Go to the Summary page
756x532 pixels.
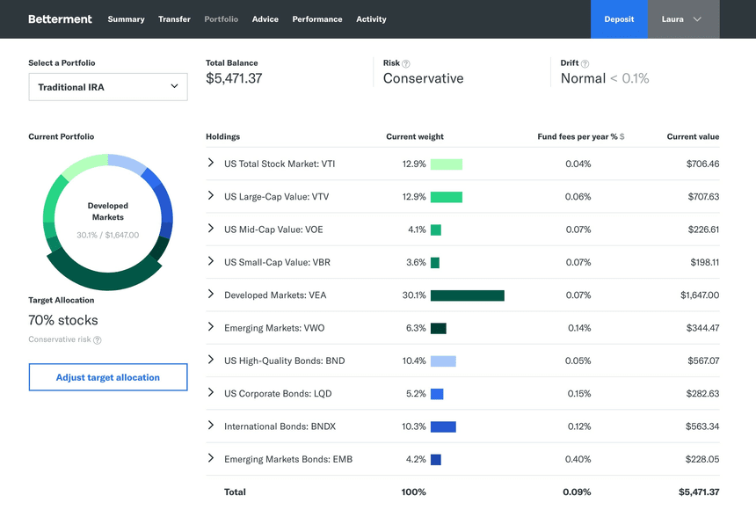click(x=126, y=19)
